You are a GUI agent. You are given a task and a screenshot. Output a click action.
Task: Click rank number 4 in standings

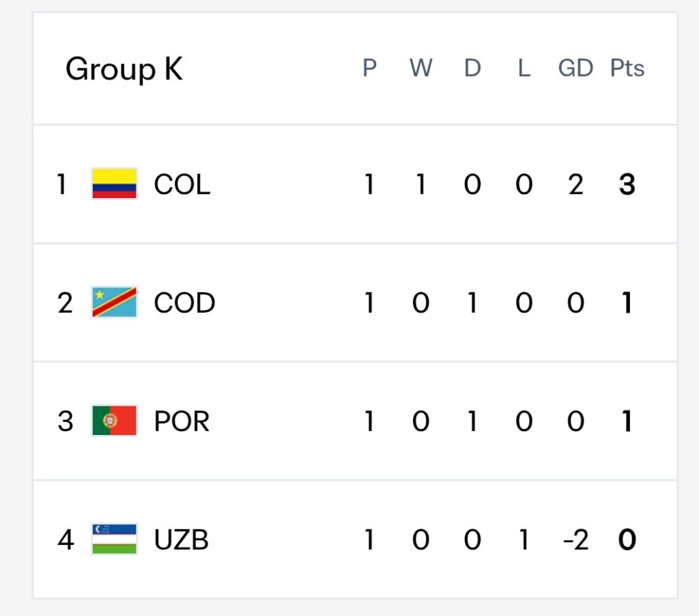click(x=66, y=540)
